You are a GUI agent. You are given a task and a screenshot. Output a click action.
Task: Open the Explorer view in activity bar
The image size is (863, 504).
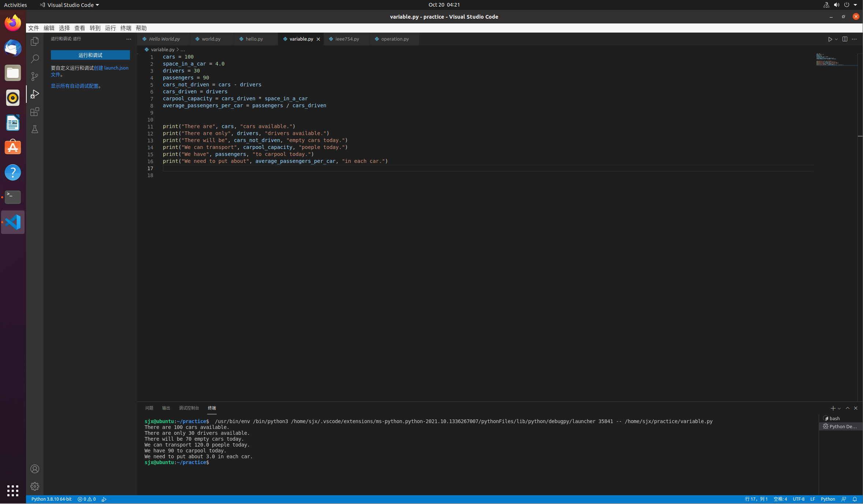click(35, 41)
